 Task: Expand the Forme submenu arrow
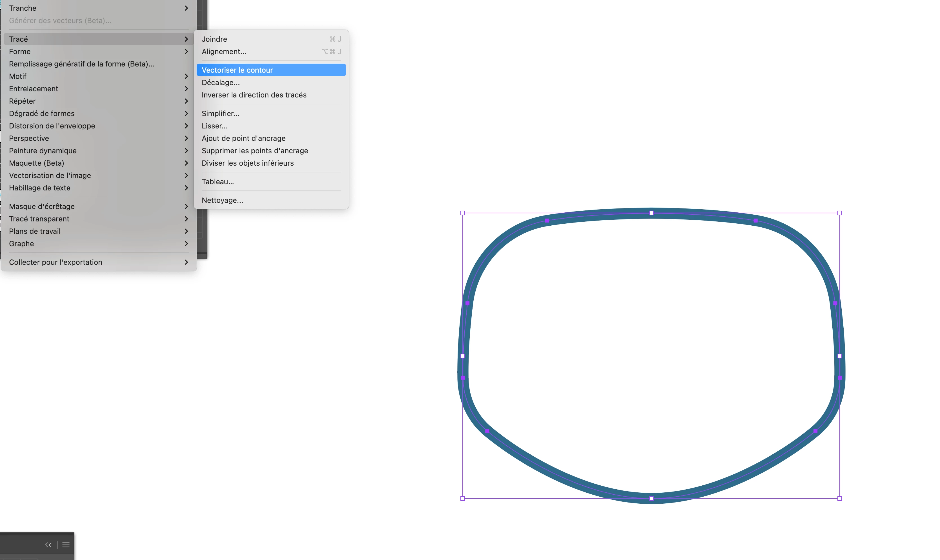point(186,51)
